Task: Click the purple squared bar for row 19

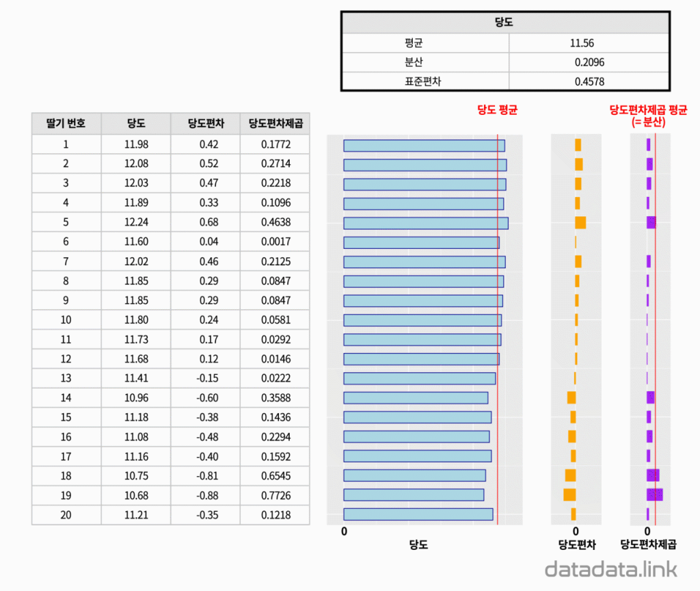Action: [x=654, y=495]
